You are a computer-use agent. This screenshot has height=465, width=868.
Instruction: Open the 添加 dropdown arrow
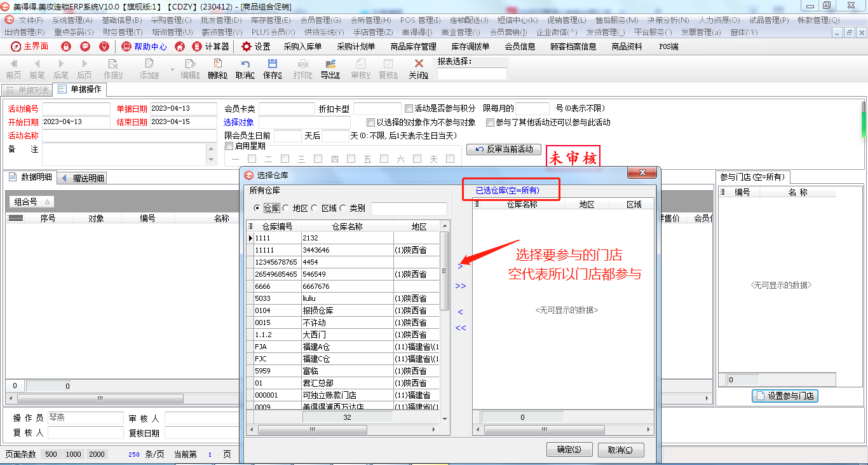click(172, 69)
